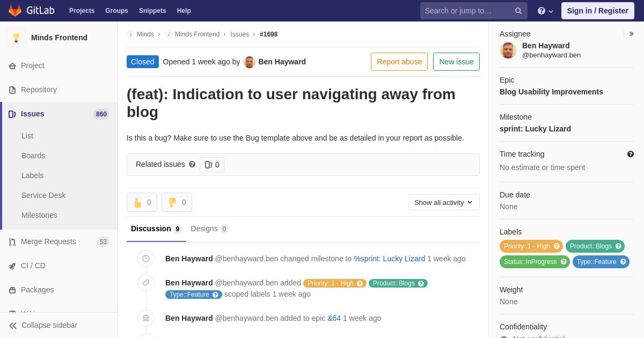Viewport: 644px width, 338px height.
Task: Click the search magnifier icon
Action: pos(518,11)
